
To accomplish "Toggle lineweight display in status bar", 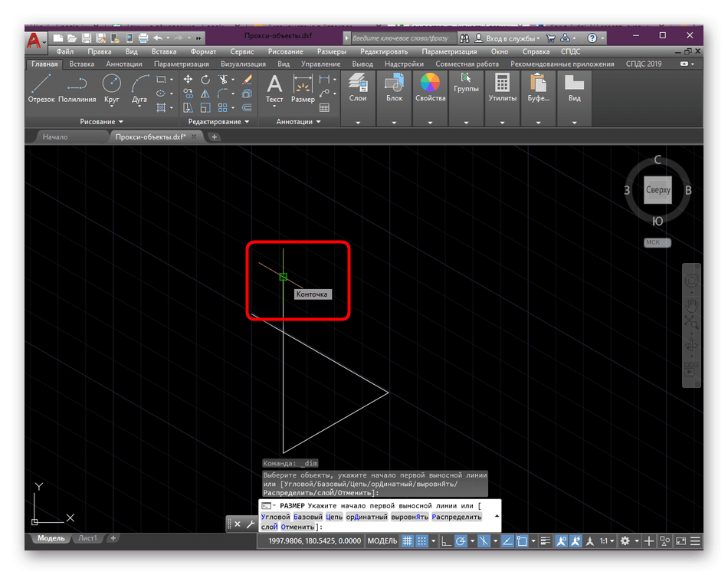I will pyautogui.click(x=546, y=541).
